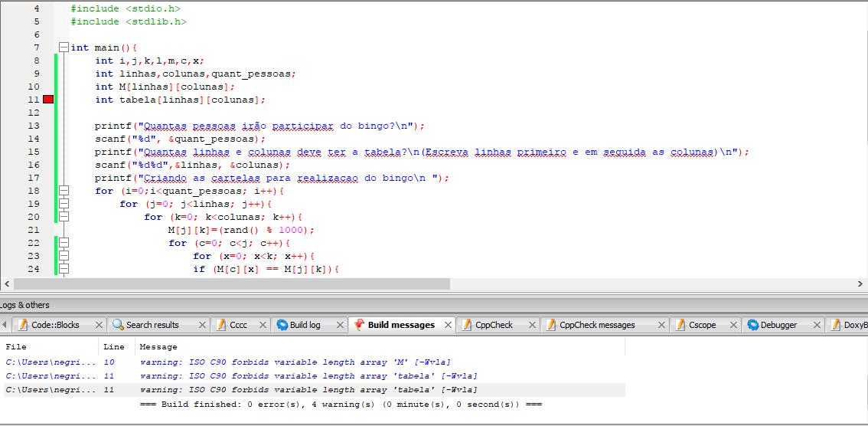Click the Line column header
Image resolution: width=868 pixels, height=426 pixels.
(117, 347)
